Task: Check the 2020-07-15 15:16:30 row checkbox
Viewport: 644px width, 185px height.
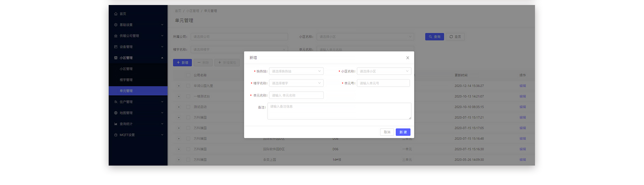Action: click(x=188, y=149)
